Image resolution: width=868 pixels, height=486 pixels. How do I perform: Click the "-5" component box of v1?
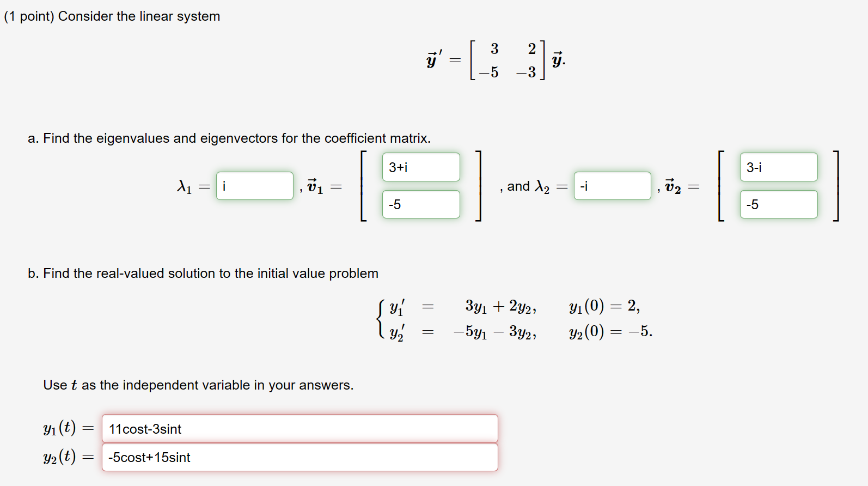point(420,204)
